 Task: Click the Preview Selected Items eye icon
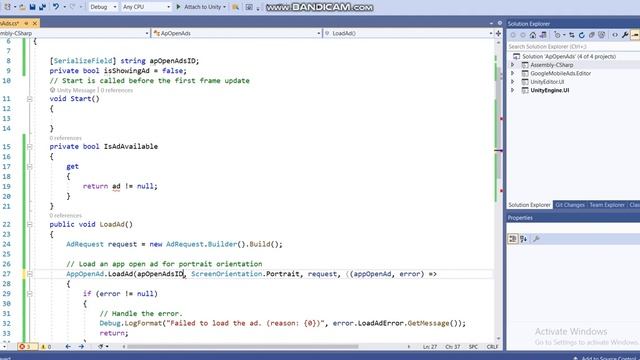[615, 35]
